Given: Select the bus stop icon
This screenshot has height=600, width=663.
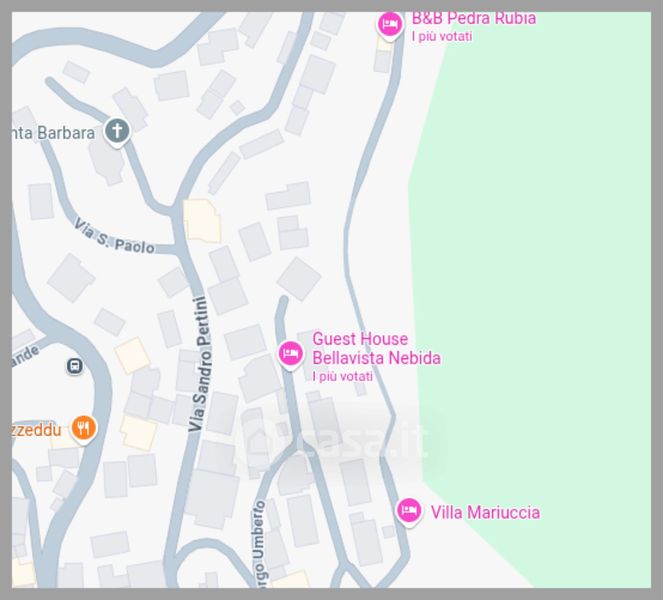Looking at the screenshot, I should [x=75, y=365].
